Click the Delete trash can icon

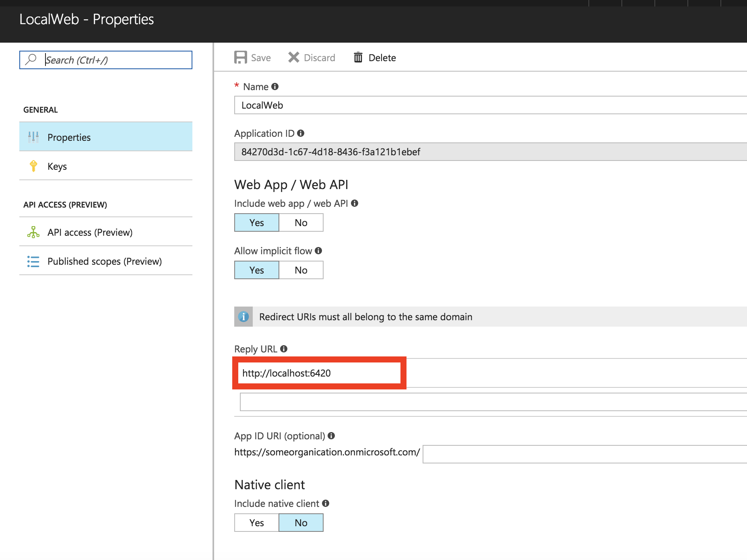pos(358,58)
